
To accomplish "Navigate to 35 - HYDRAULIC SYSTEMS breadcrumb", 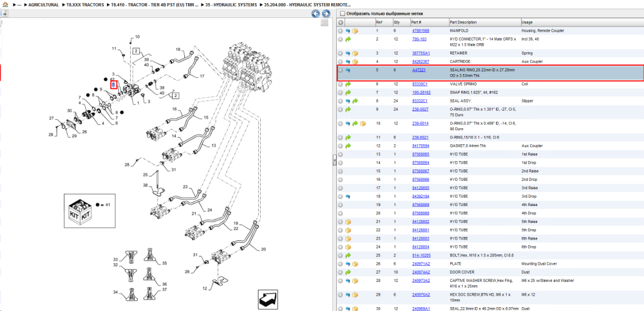I will [231, 5].
